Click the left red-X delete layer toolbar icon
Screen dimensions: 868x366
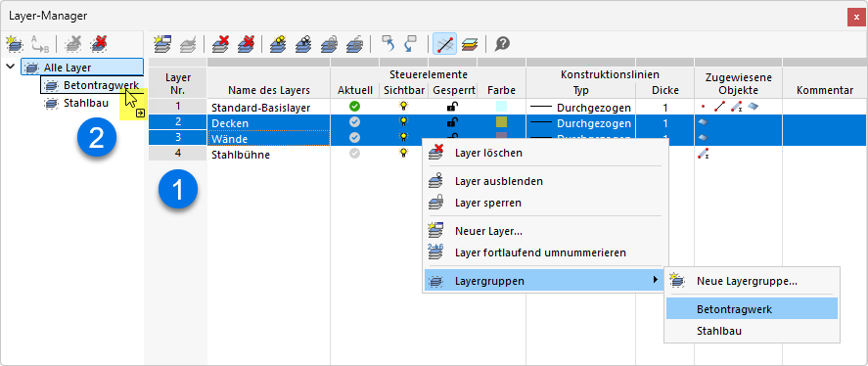pos(221,43)
